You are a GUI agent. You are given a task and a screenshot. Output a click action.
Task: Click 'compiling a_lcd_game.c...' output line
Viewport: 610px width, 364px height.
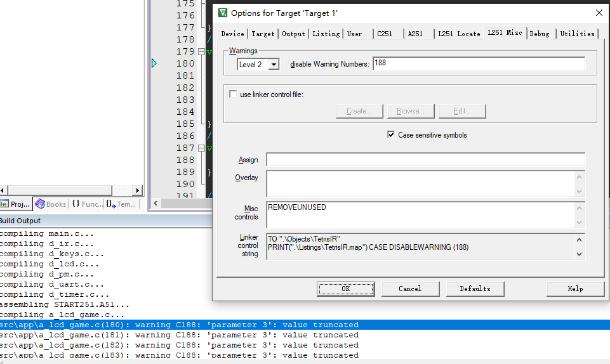tap(62, 315)
